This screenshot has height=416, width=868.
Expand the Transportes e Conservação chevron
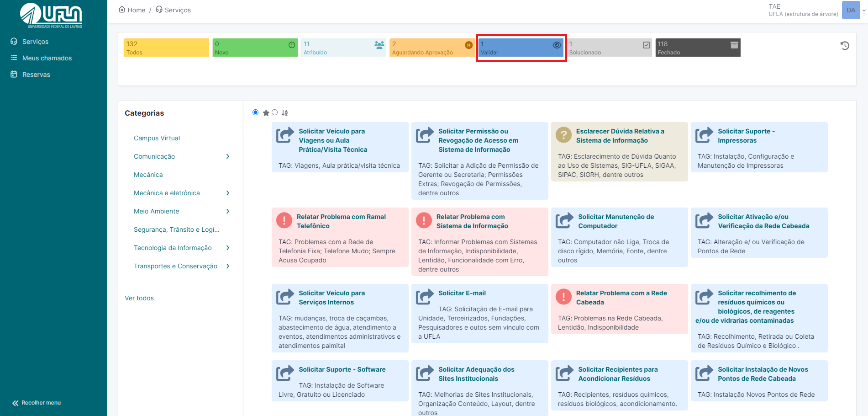228,266
